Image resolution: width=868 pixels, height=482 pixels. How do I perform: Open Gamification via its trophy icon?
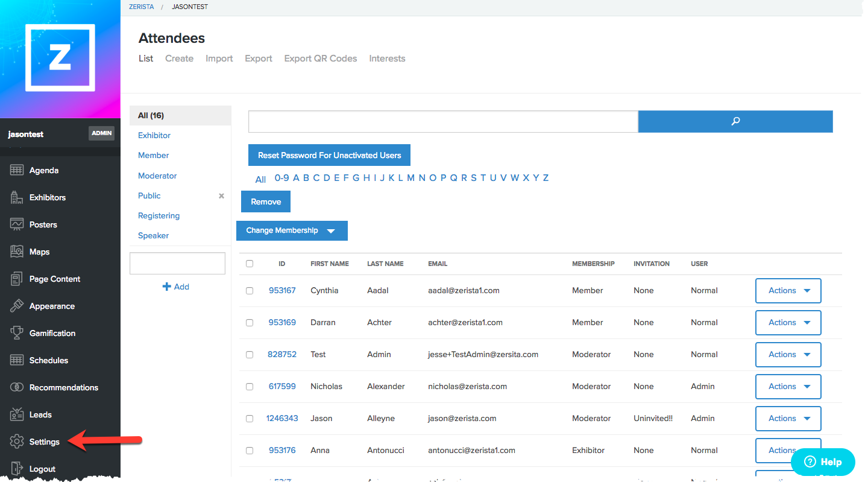coord(17,333)
